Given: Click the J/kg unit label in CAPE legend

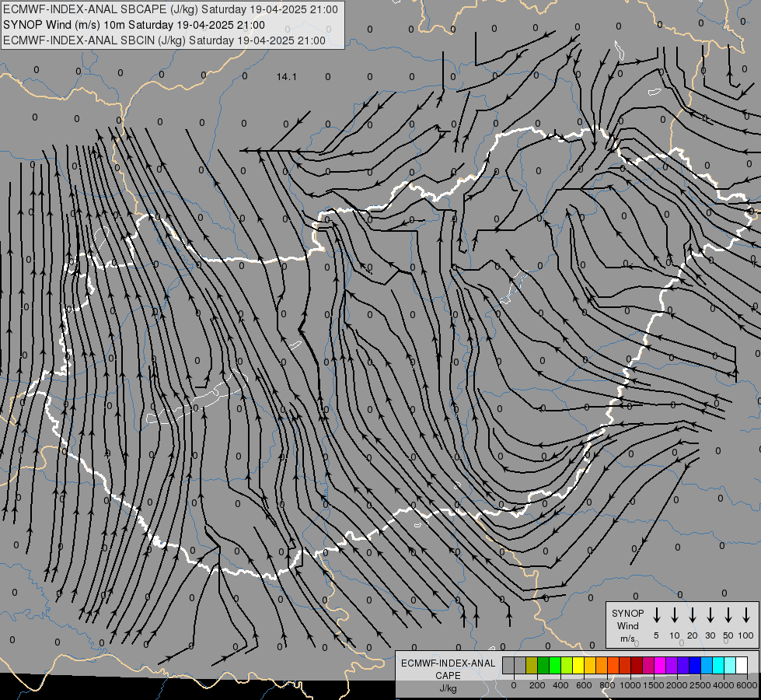Looking at the screenshot, I should click(448, 688).
